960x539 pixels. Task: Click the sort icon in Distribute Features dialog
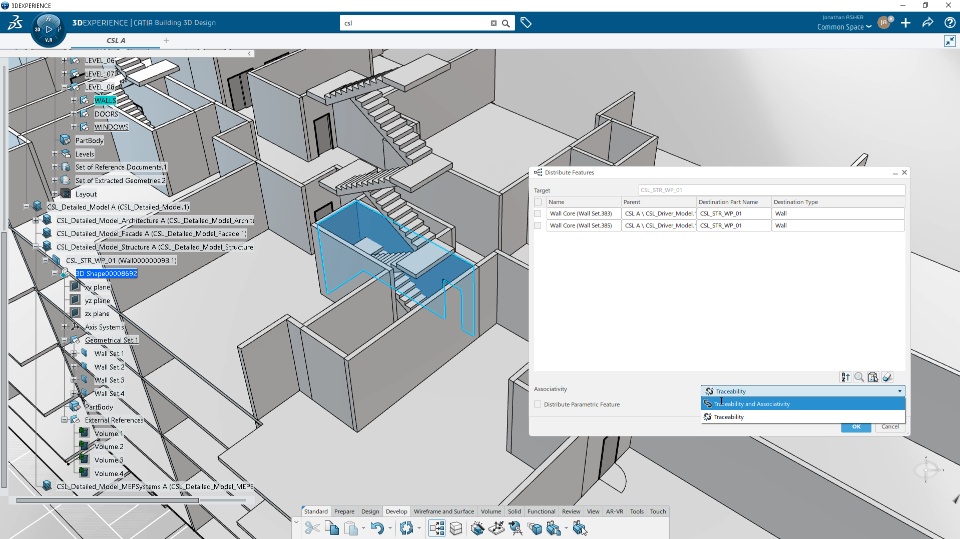click(x=846, y=377)
